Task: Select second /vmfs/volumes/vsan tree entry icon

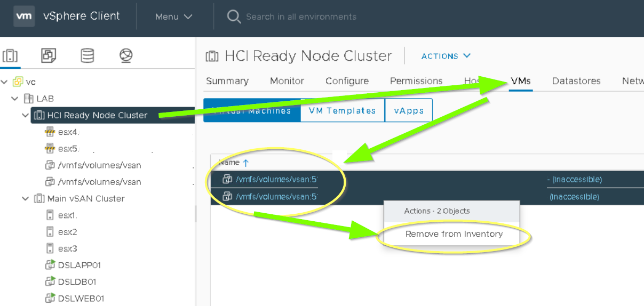Action: (50, 182)
